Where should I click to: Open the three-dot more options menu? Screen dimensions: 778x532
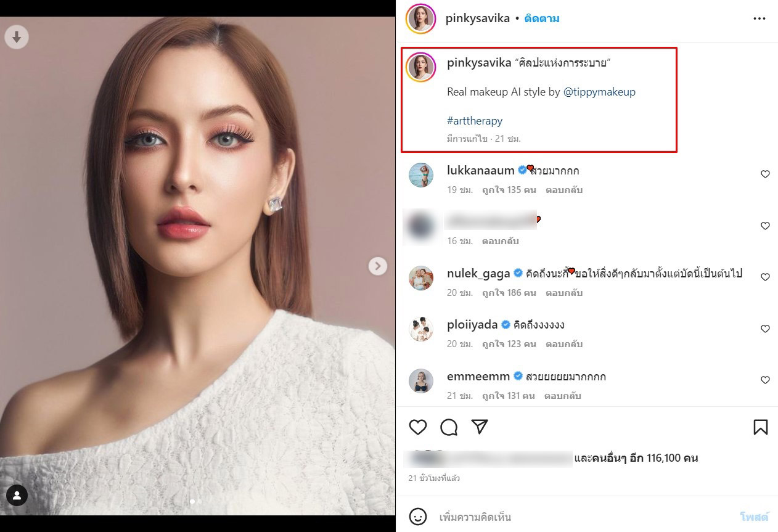759,18
